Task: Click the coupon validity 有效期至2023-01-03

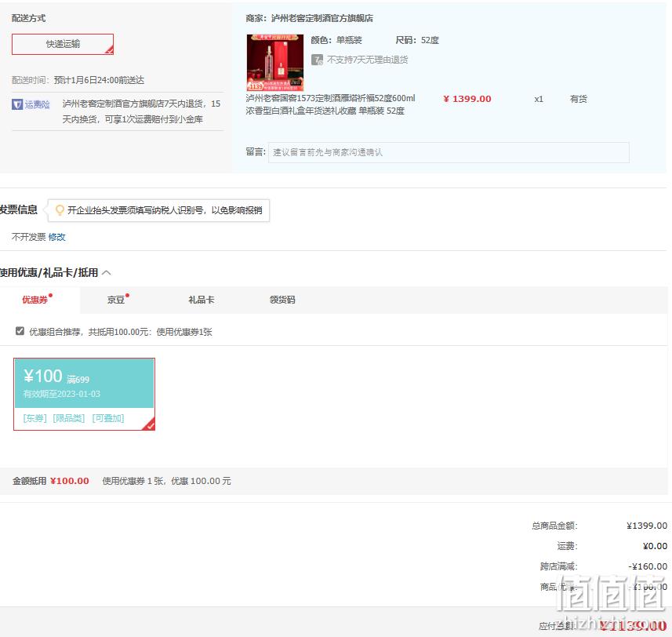Action: (62, 394)
